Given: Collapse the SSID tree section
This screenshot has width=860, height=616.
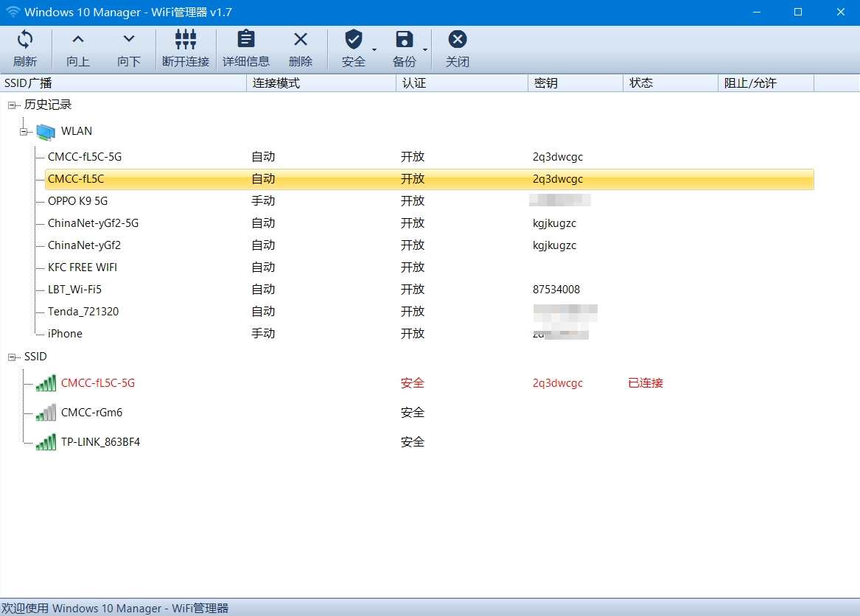Looking at the screenshot, I should pyautogui.click(x=10, y=356).
